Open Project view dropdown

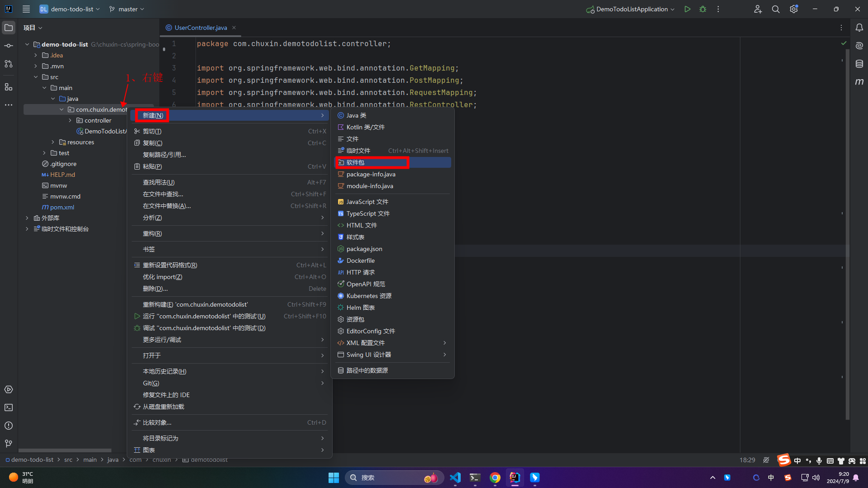pyautogui.click(x=33, y=28)
